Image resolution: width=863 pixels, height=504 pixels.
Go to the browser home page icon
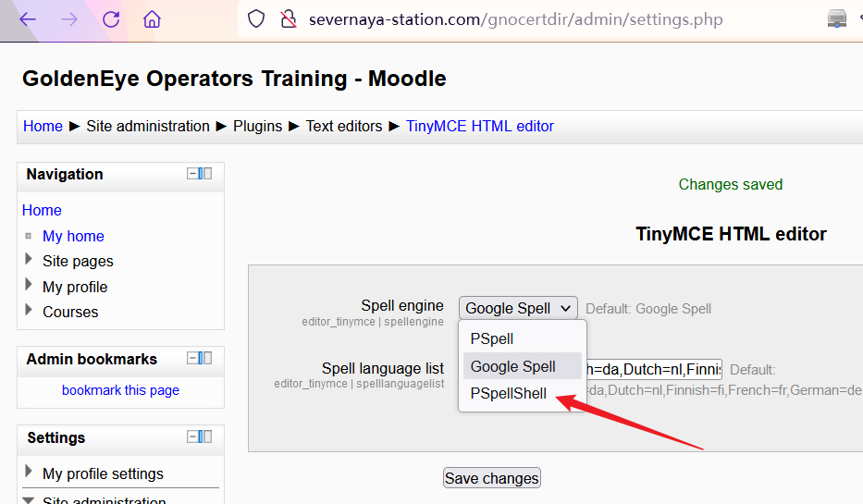pos(153,19)
